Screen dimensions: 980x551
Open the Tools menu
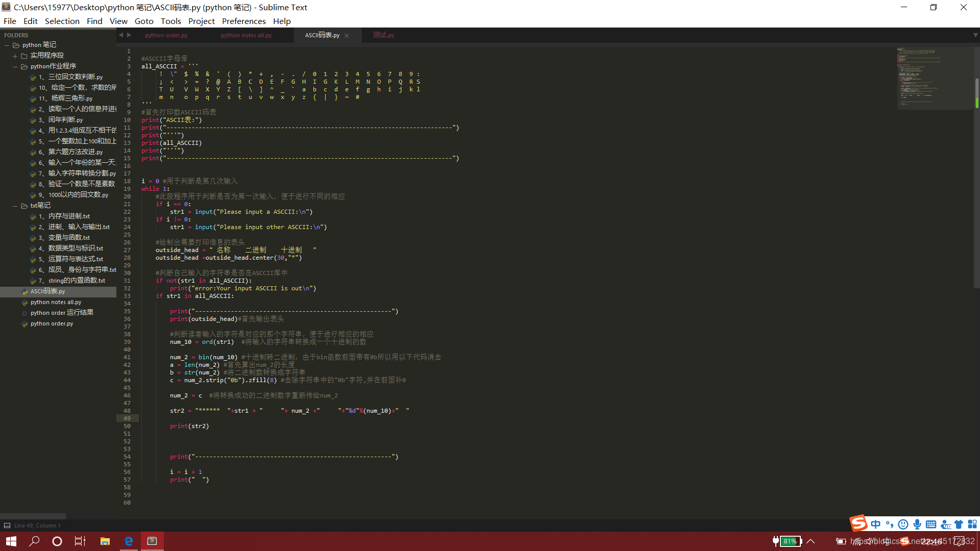click(171, 21)
